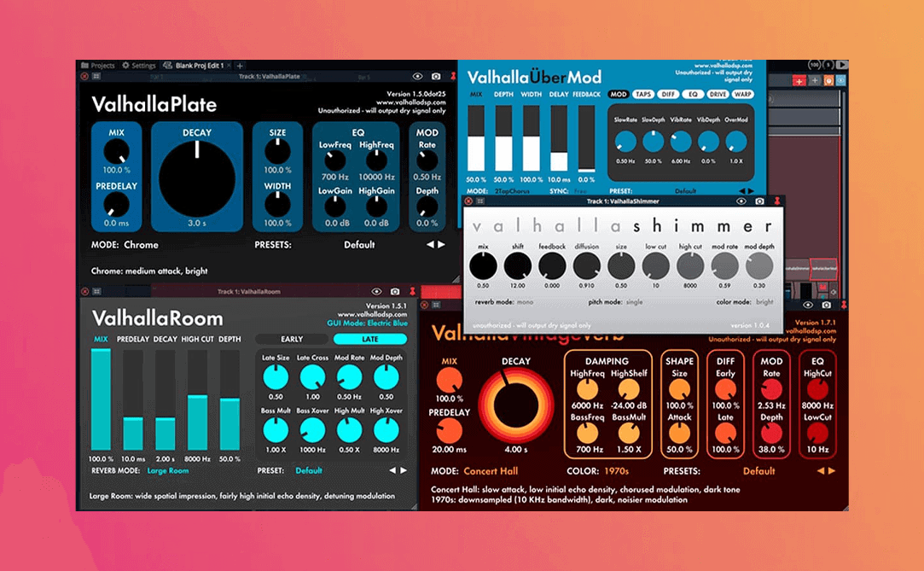
Task: Click the camera icon on the ValhallaPlate header
Action: pyautogui.click(x=436, y=75)
